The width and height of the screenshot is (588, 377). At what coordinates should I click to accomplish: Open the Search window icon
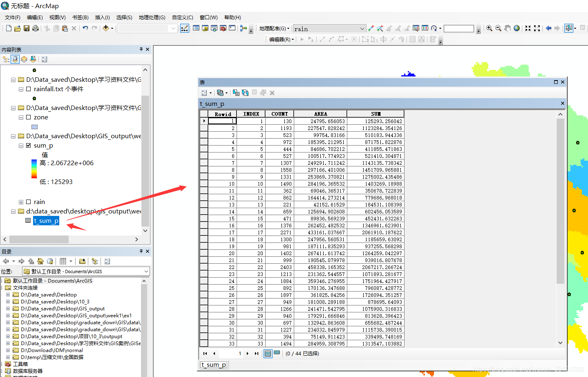[x=214, y=28]
